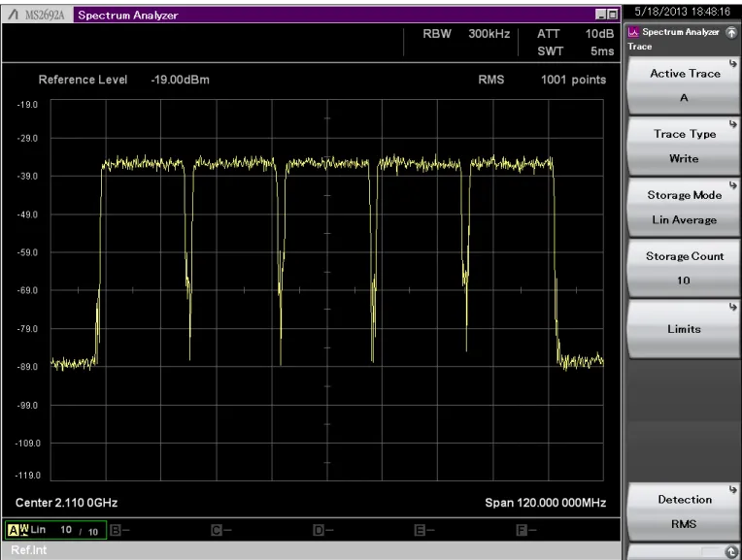The width and height of the screenshot is (742, 560).
Task: Open Storage Mode Lin Average softkey
Action: pyautogui.click(x=684, y=207)
